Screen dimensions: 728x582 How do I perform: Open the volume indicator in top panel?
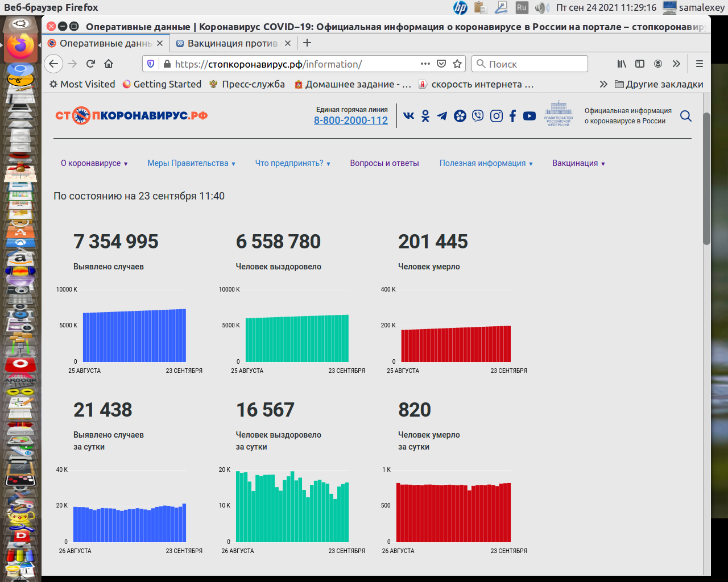click(542, 7)
